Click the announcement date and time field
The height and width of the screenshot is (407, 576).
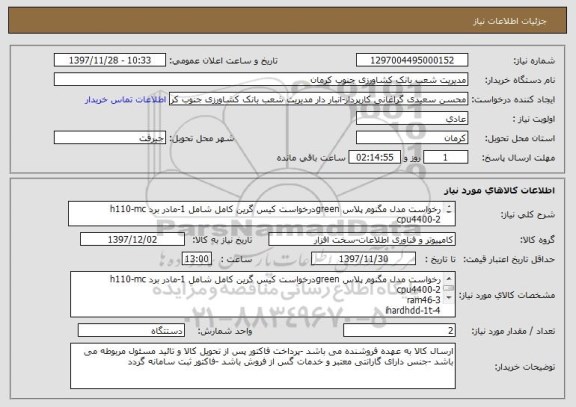tap(110, 60)
